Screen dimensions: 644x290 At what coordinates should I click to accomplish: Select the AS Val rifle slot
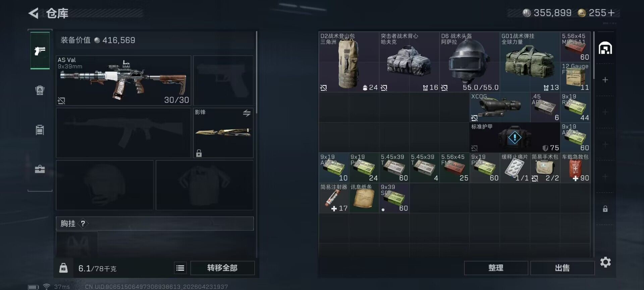pos(123,81)
